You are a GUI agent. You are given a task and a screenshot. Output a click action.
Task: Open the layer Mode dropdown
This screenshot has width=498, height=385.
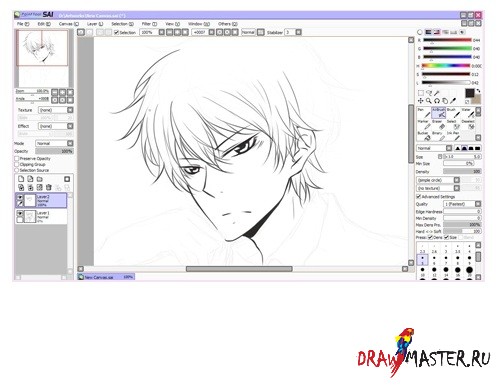[54, 143]
